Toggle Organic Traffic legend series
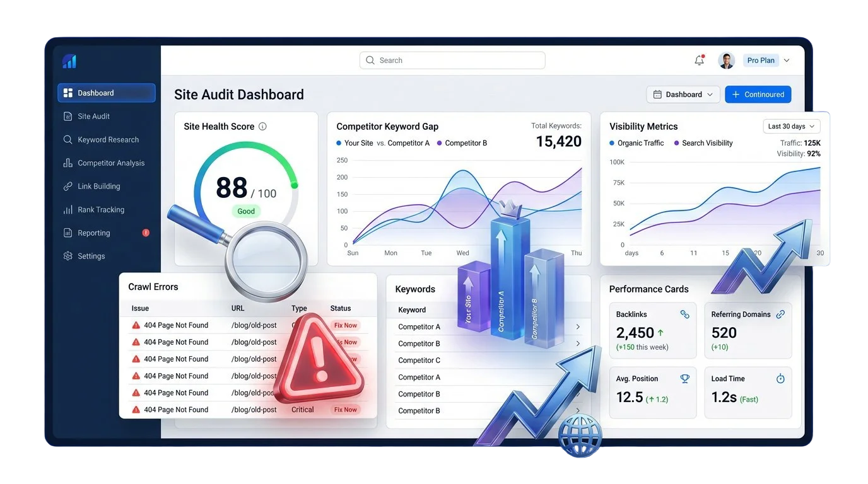 pos(637,143)
